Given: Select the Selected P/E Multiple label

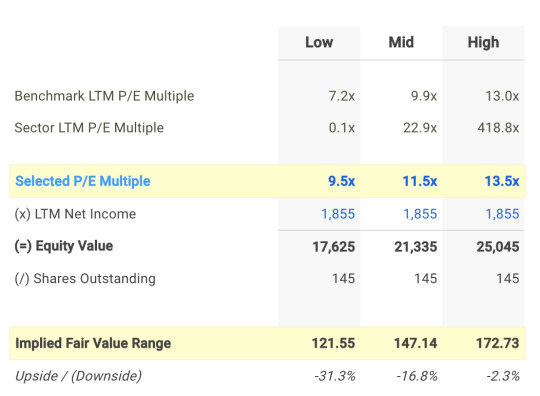Looking at the screenshot, I should 83,181.
